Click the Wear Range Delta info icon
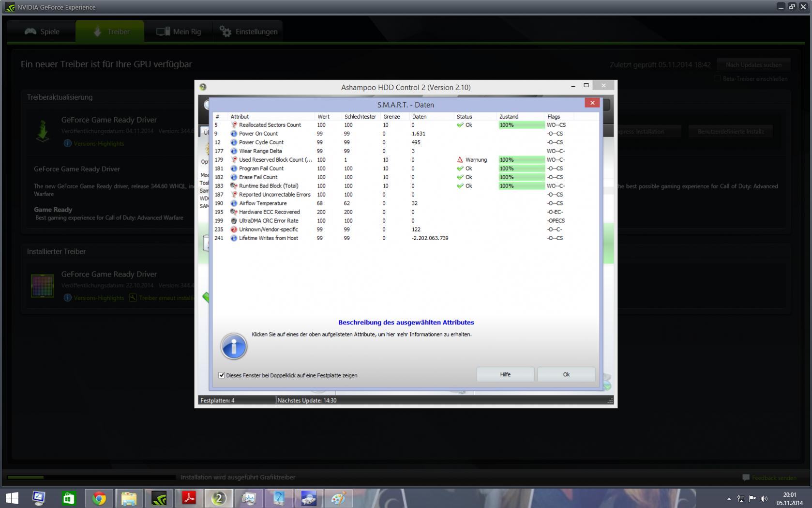This screenshot has height=508, width=812. [x=234, y=151]
